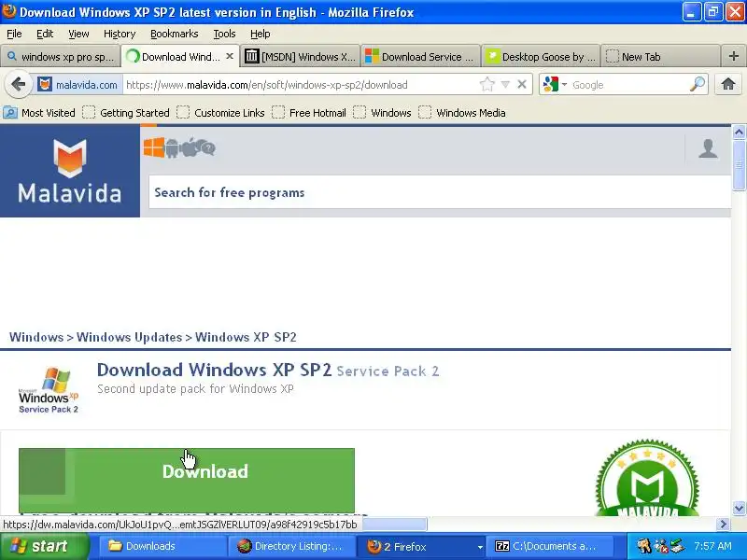Switch to the Download Service tab
Image resolution: width=747 pixels, height=560 pixels.
coord(421,57)
